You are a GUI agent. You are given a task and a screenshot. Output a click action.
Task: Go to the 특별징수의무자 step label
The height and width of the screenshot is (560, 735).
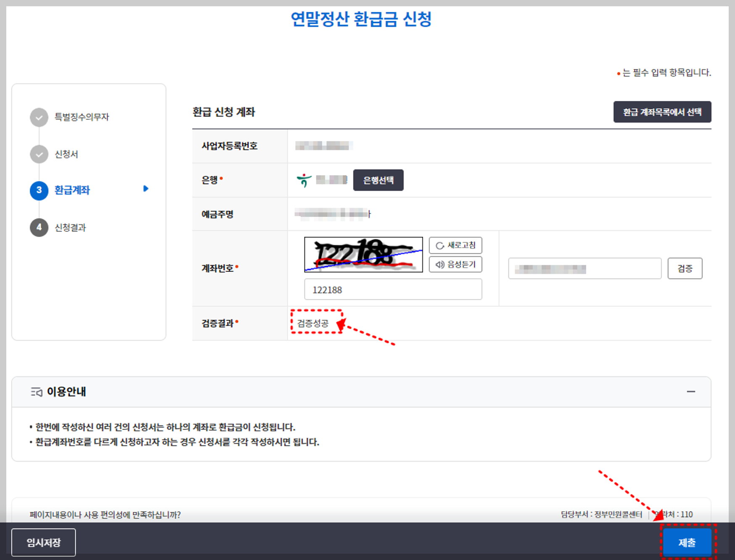pos(82,117)
